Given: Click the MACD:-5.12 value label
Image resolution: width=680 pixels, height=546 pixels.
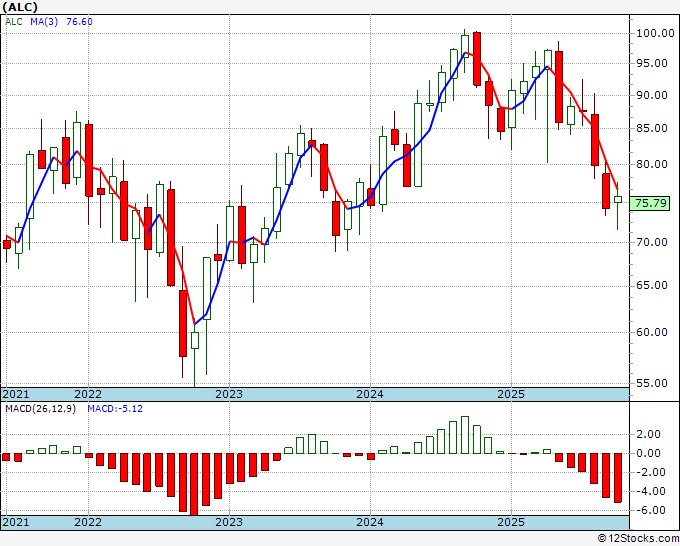Looking at the screenshot, I should pos(115,409).
